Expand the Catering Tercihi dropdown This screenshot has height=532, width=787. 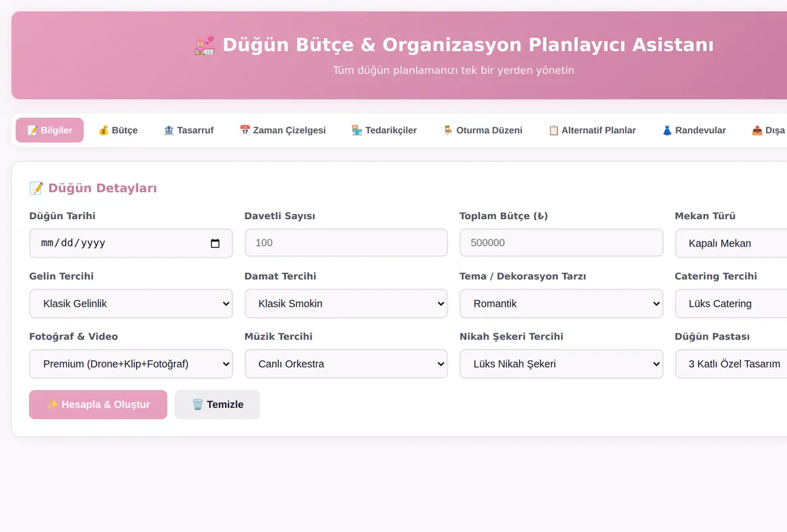point(731,304)
